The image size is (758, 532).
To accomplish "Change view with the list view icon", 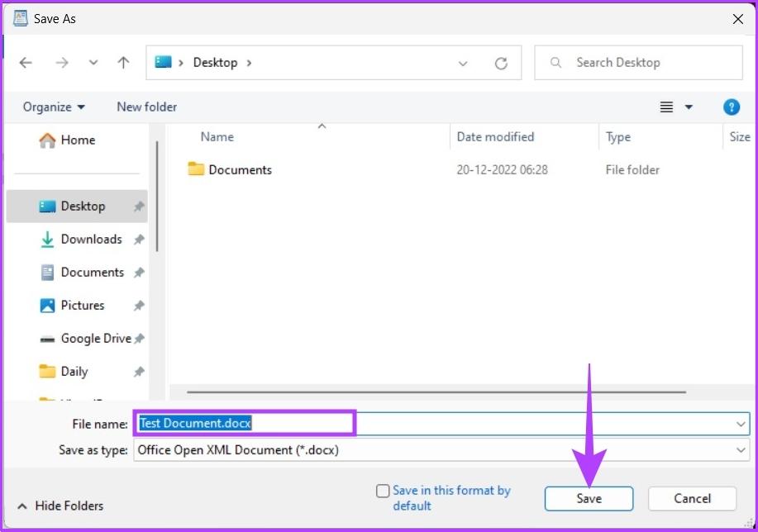I will coord(666,107).
